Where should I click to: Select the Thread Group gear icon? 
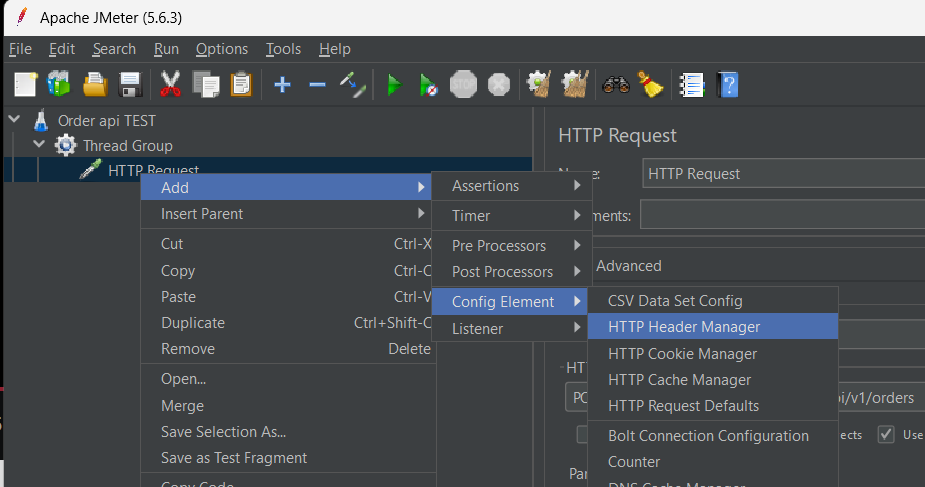coord(65,145)
